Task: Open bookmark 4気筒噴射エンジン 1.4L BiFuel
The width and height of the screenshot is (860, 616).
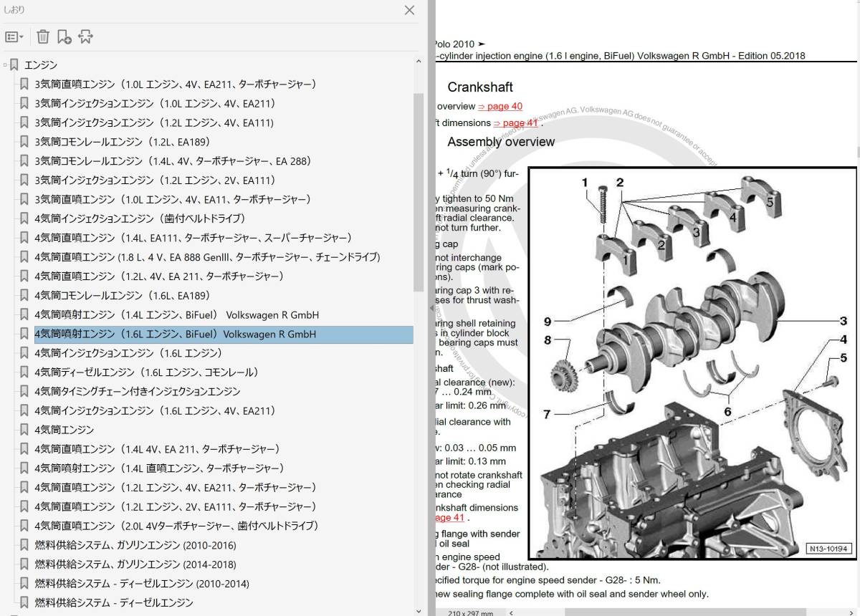Action: (x=177, y=315)
